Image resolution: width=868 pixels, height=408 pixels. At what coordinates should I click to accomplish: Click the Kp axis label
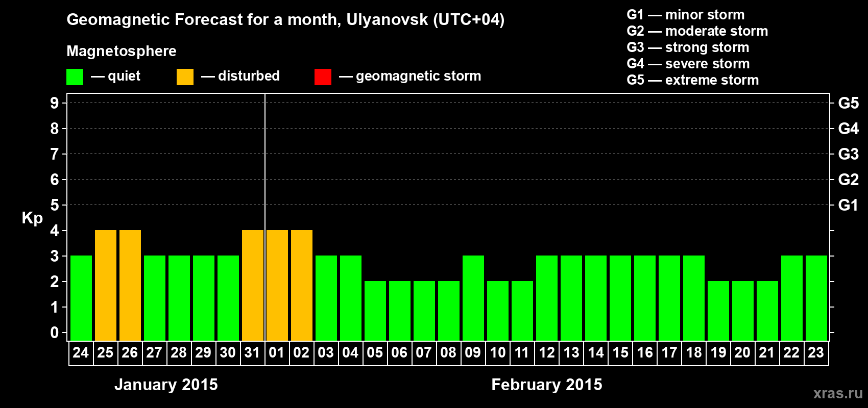point(32,218)
